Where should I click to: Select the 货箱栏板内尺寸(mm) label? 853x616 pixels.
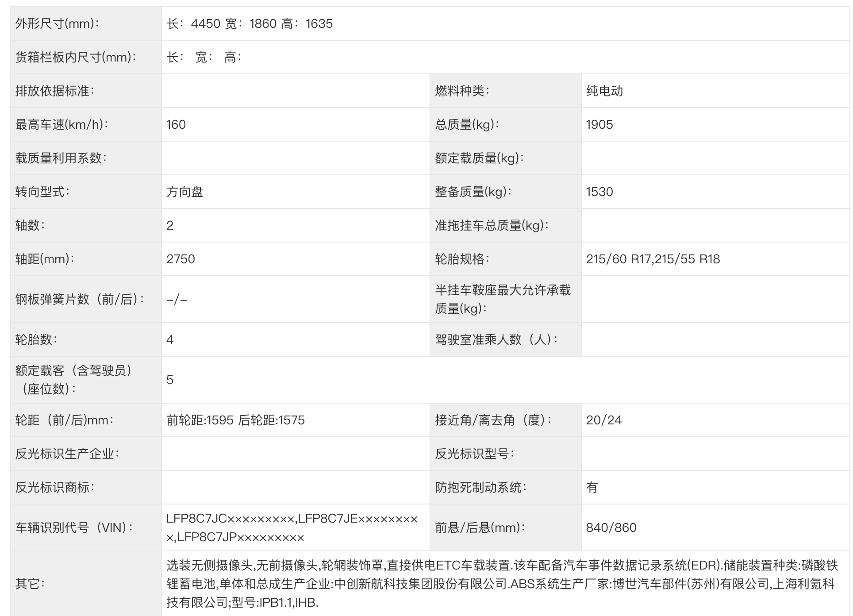click(76, 57)
